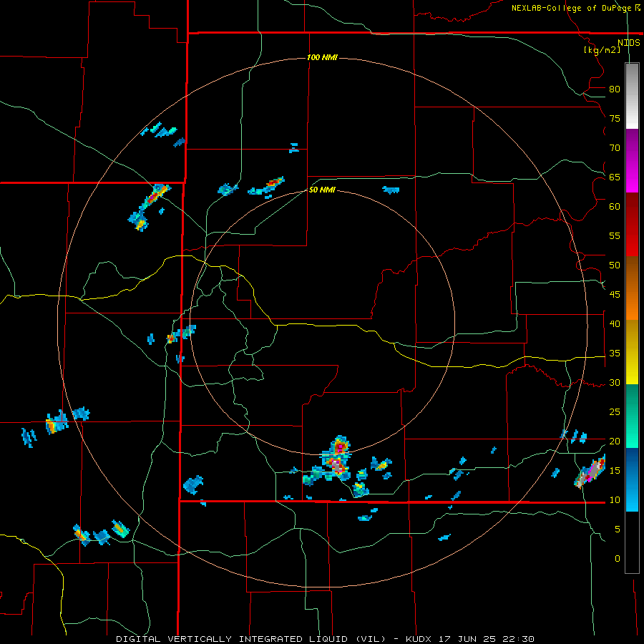644x644 pixels.
Task: Click the 10 value on the VIL scale
Action: click(x=615, y=500)
